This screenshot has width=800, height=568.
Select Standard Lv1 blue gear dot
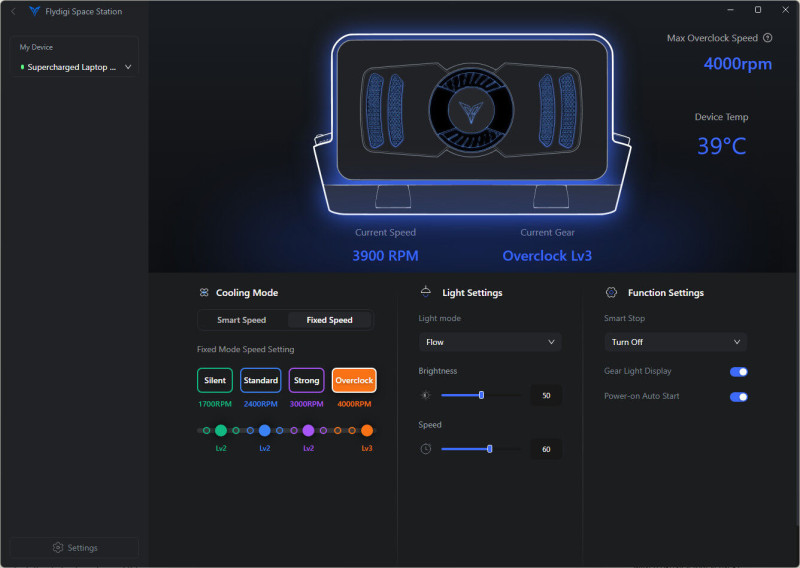pos(250,431)
